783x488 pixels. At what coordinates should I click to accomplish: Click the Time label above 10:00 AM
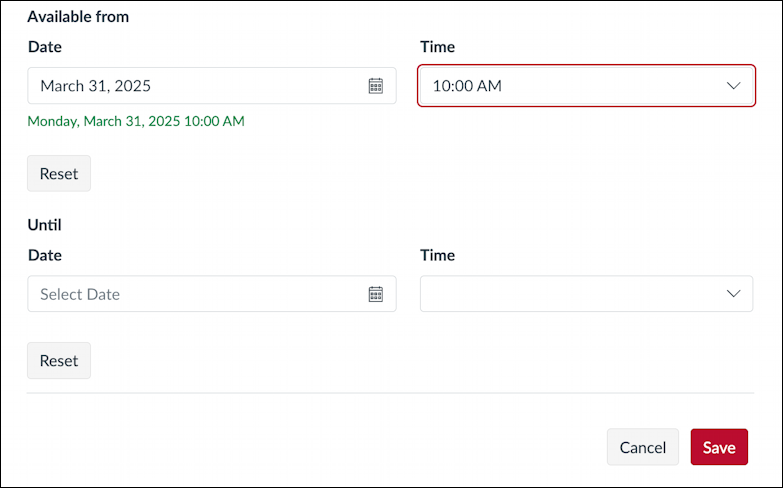437,47
